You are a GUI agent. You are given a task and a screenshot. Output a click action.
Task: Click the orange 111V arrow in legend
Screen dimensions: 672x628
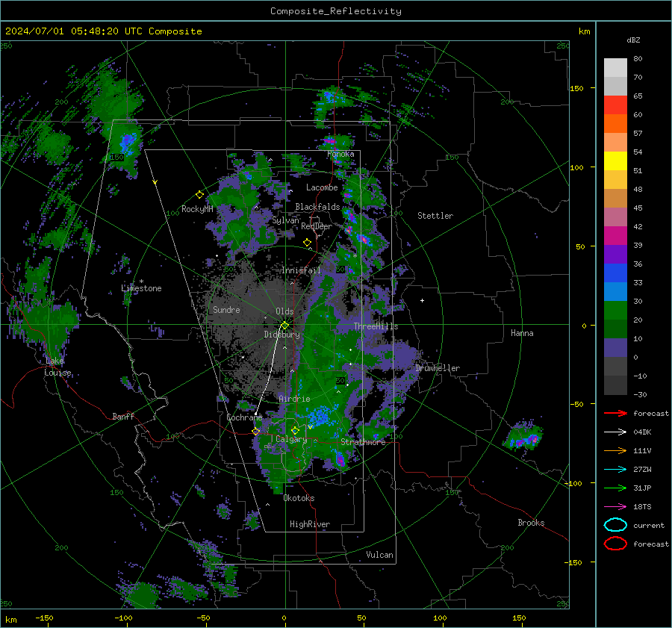click(615, 450)
